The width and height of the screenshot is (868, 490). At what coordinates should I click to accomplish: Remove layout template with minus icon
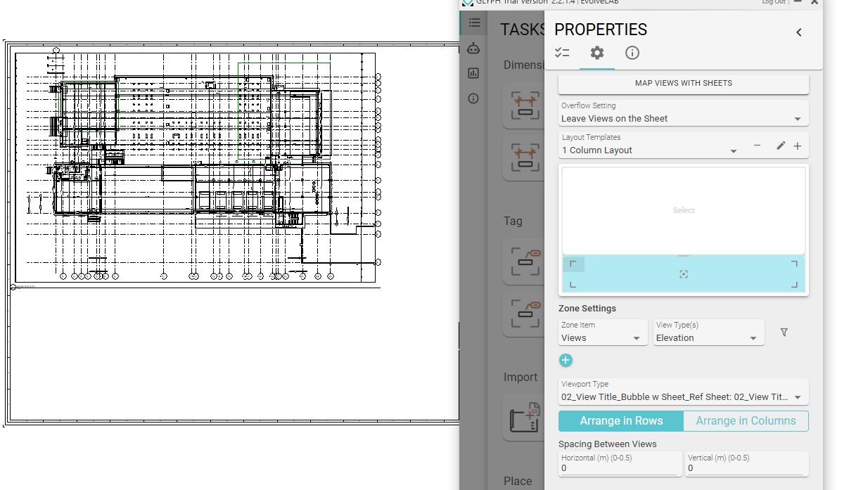(757, 146)
